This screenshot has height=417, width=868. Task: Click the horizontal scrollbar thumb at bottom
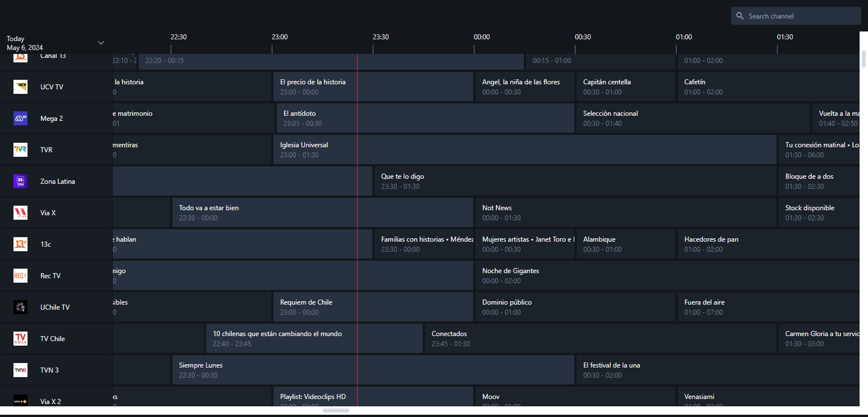[x=336, y=410]
